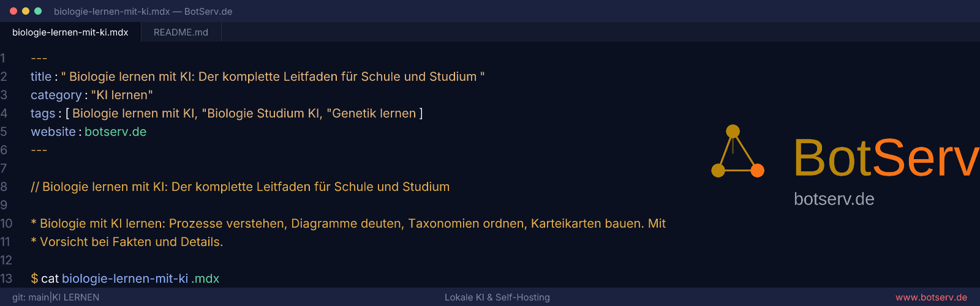
Task: Click the botserv.de website value on line 5
Action: [x=115, y=132]
